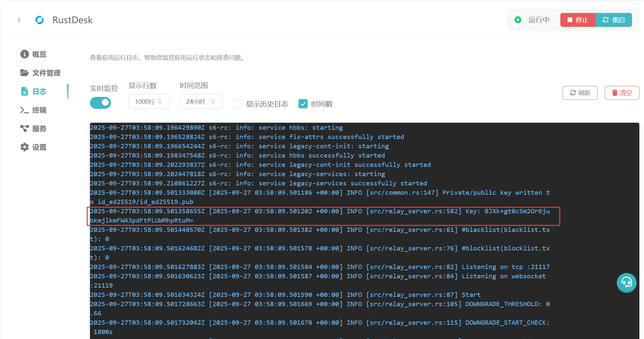Click the 'Listening on websocket' log line
Image resolution: width=644 pixels, height=339 pixels.
[x=318, y=281]
